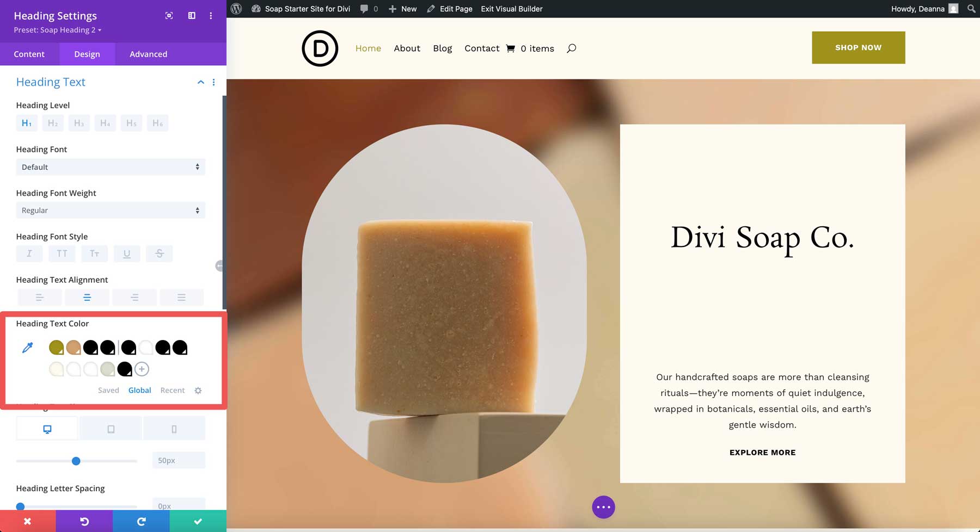Open the About navigation item

click(x=407, y=48)
